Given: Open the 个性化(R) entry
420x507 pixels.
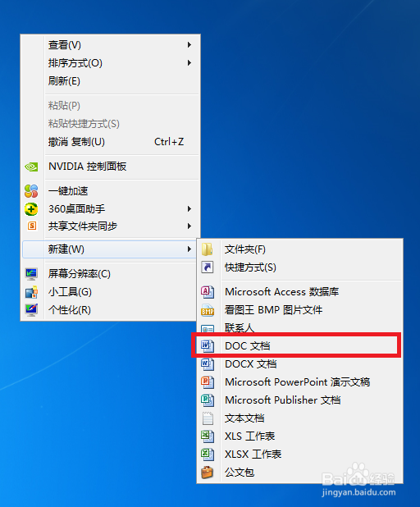Looking at the screenshot, I should click(x=110, y=310).
